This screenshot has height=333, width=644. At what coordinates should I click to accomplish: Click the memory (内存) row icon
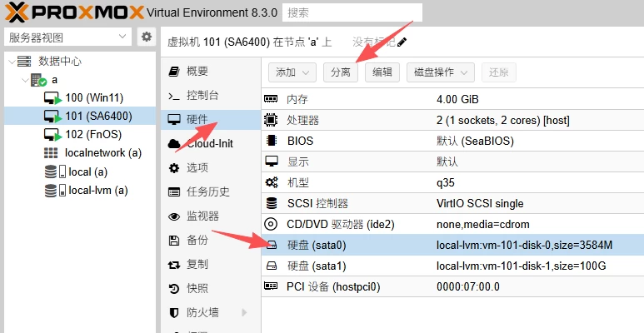tap(271, 99)
